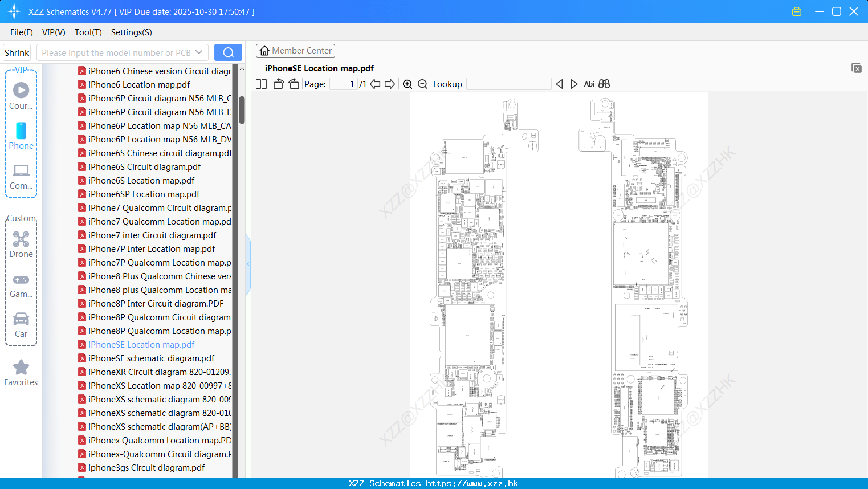Select the Computer sidebar category
Viewport: 868px width, 489px height.
pyautogui.click(x=21, y=176)
